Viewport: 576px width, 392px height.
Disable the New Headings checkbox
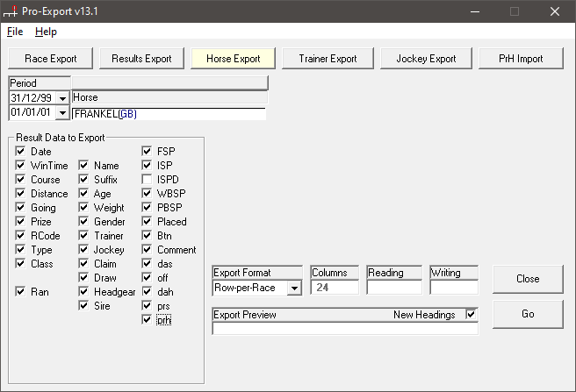(472, 314)
